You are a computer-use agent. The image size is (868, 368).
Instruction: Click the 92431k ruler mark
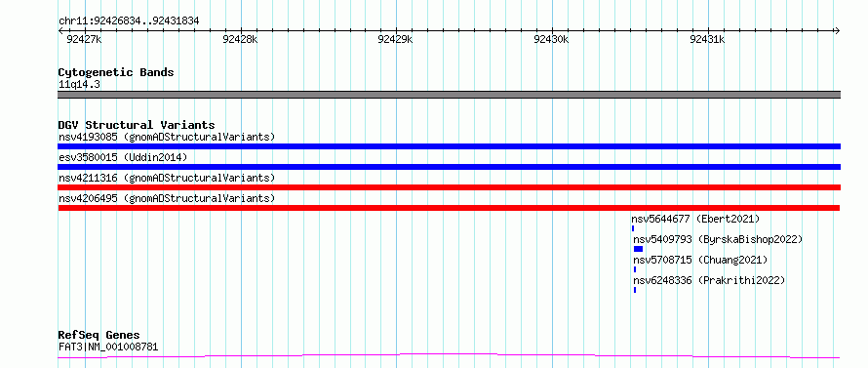(707, 39)
